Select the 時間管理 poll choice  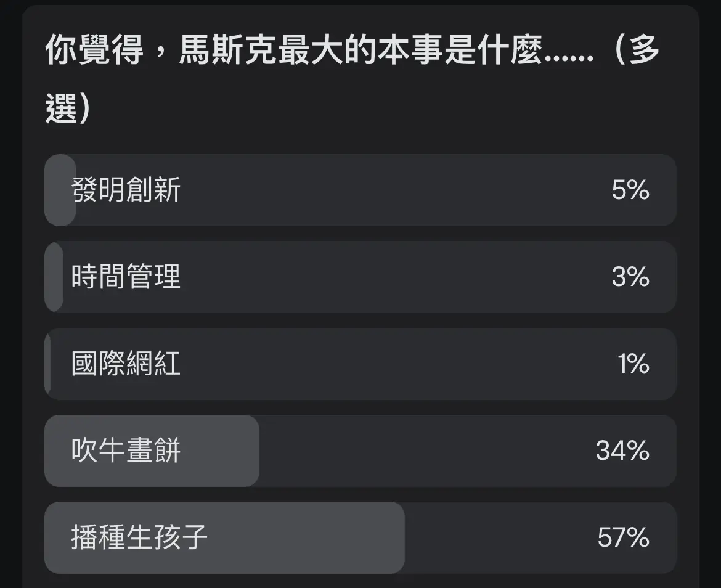pyautogui.click(x=360, y=277)
